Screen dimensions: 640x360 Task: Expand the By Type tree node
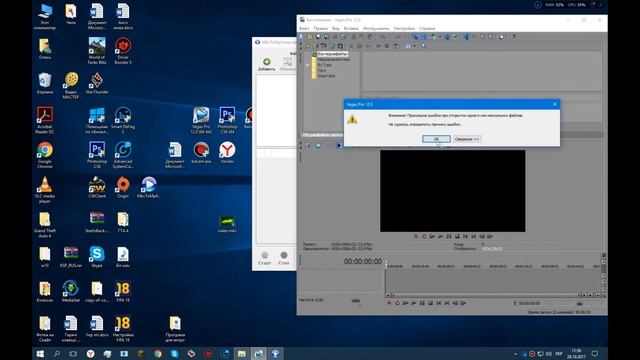point(308,64)
